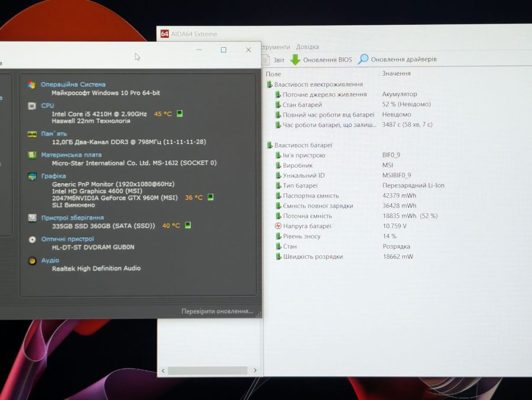
Task: Click the CPU 45 °C temperature indicator icon
Action: click(180, 113)
